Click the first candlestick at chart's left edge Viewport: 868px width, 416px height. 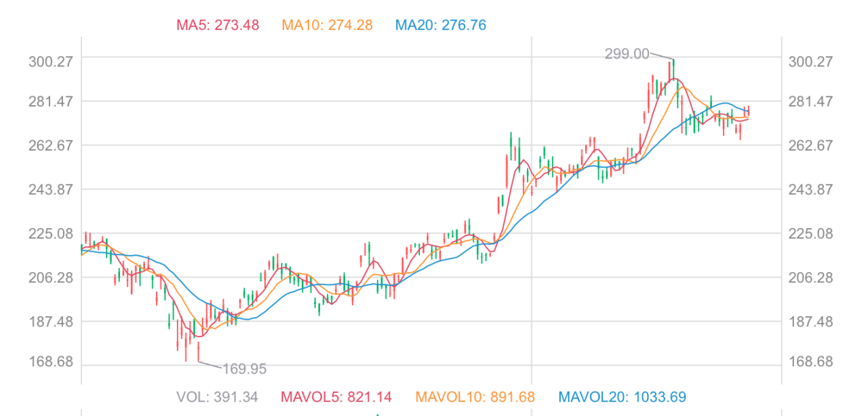[81, 248]
